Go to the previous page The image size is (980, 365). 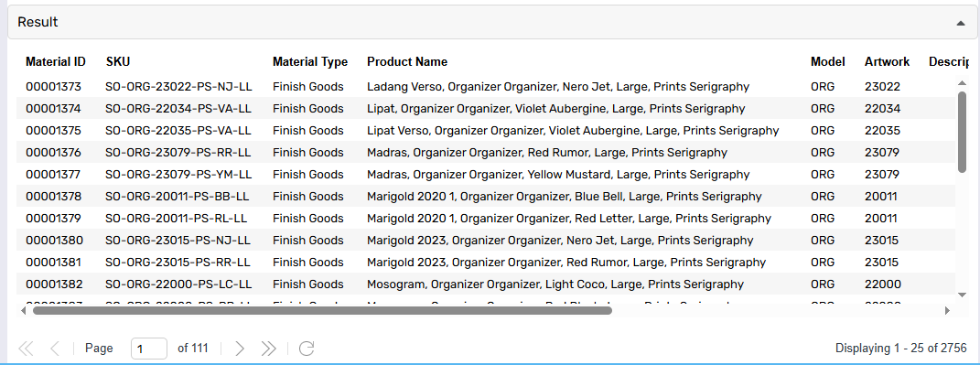(54, 349)
